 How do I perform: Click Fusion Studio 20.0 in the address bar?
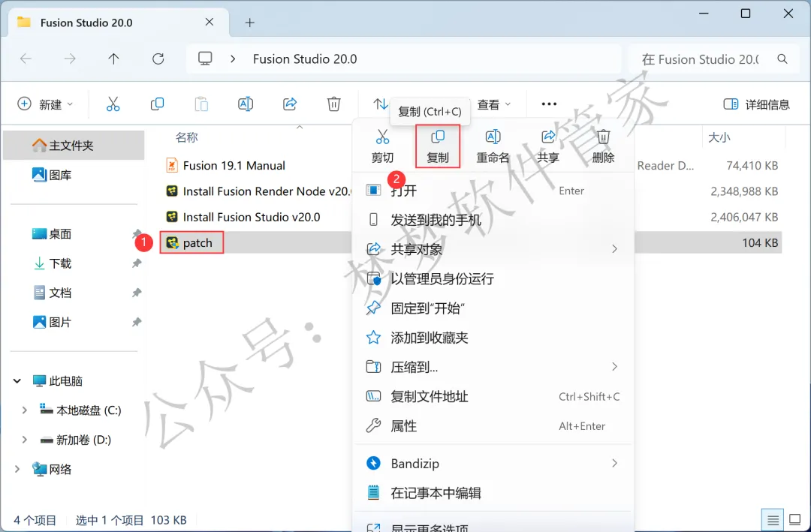(x=305, y=59)
